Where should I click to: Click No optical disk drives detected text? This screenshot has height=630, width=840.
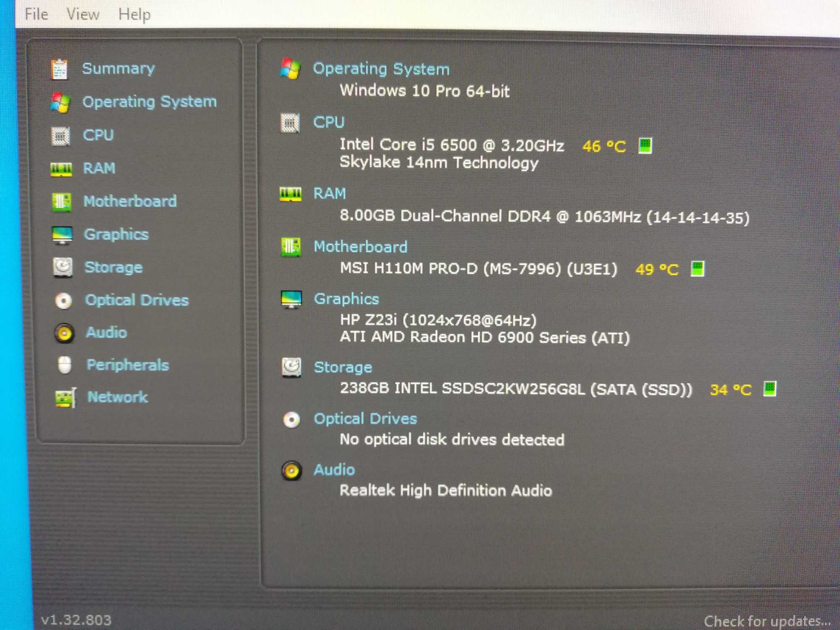pyautogui.click(x=452, y=440)
